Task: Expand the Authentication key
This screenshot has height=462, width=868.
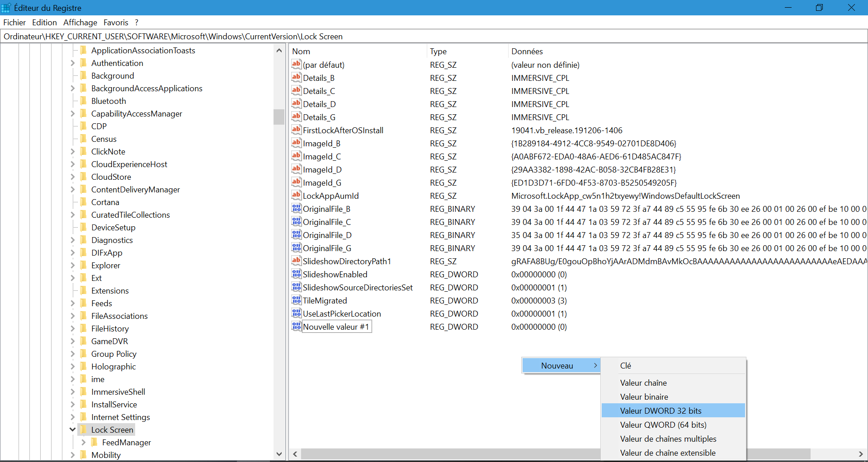Action: [x=72, y=63]
